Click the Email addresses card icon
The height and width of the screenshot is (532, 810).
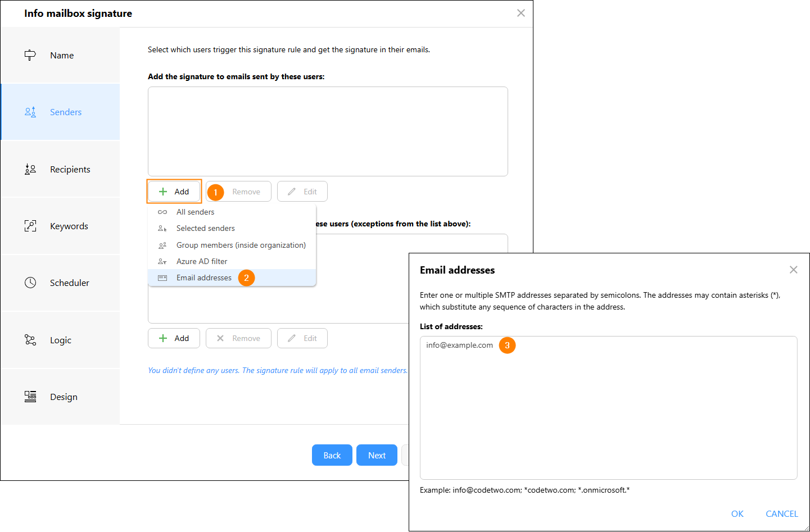tap(162, 278)
